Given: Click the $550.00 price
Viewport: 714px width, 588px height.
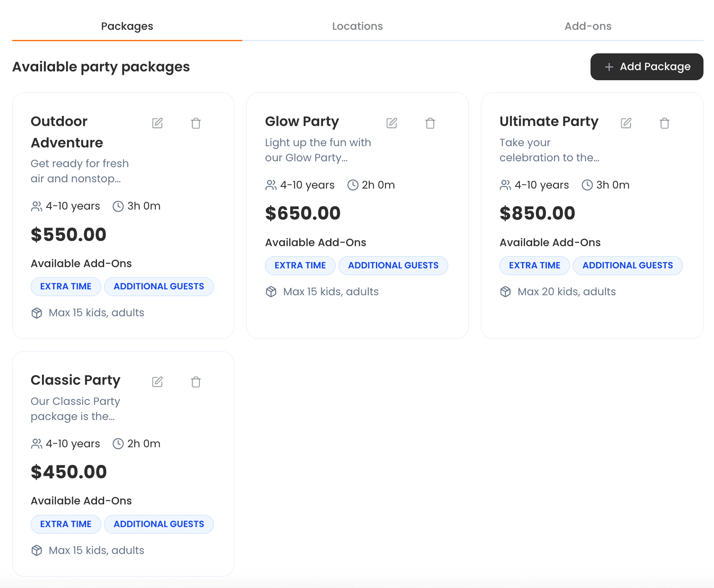Looking at the screenshot, I should tap(68, 234).
